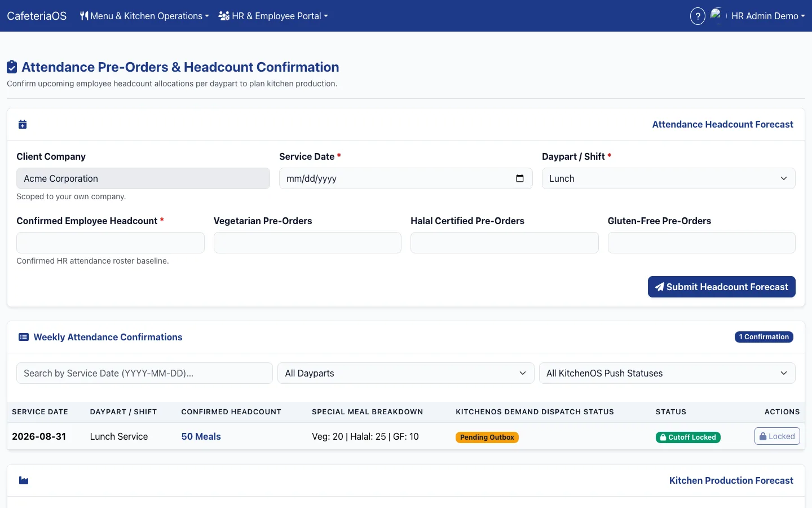812x508 pixels.
Task: Click the padlock icon in Locked action button
Action: 763,436
